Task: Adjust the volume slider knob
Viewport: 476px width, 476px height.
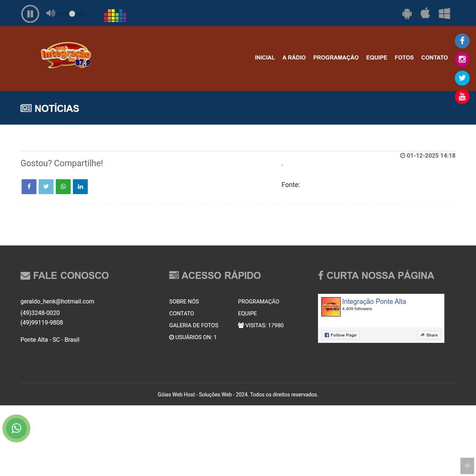Action: click(72, 14)
